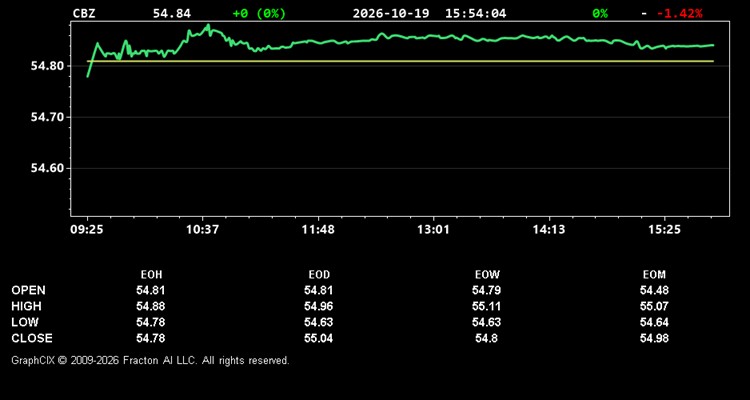750x400 pixels.
Task: Click EOW high value 55.11
Action: [x=486, y=306]
